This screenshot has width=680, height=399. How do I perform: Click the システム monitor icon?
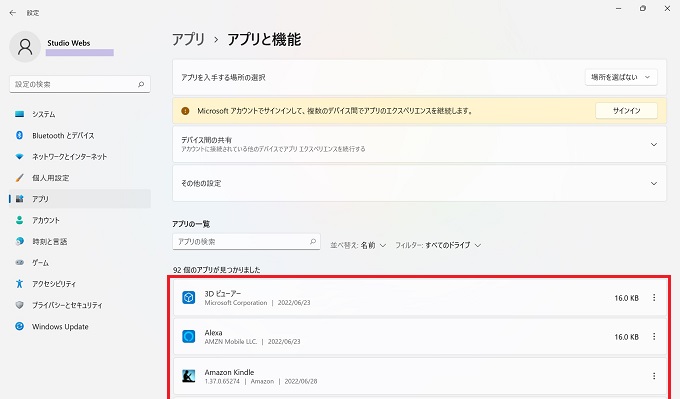(x=20, y=114)
